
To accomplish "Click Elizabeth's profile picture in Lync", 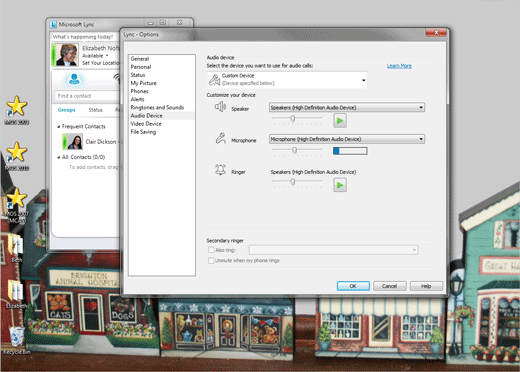I will (x=67, y=55).
